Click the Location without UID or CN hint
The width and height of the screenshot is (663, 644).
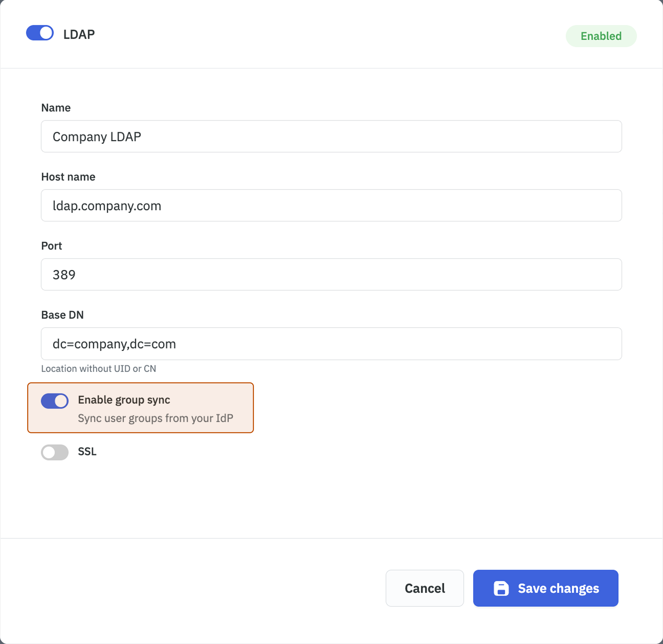[x=98, y=368]
